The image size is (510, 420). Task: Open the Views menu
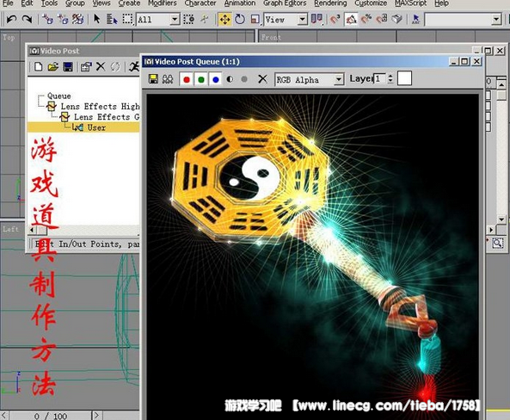pos(101,3)
